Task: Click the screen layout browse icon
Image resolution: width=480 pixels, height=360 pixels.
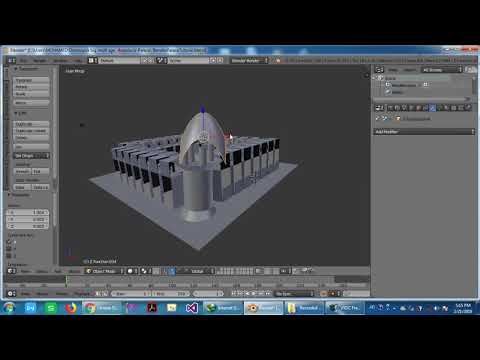Action: (92, 60)
